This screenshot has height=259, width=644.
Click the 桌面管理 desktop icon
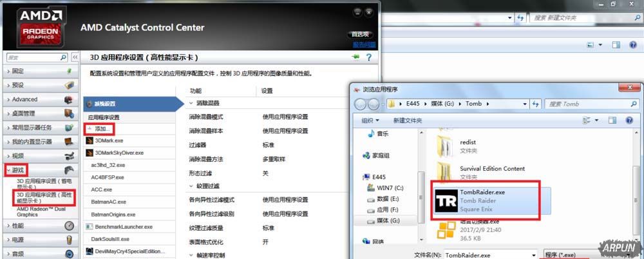[69, 113]
